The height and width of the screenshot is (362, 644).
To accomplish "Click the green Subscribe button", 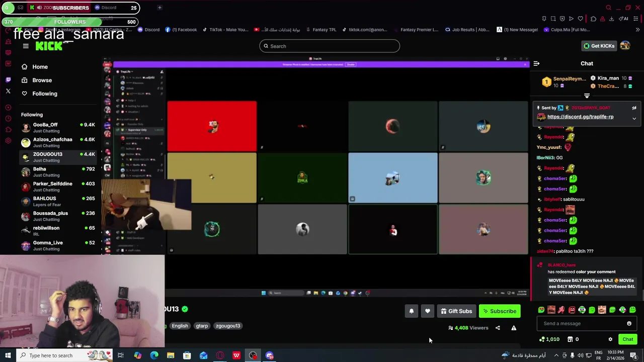I will coord(500,311).
